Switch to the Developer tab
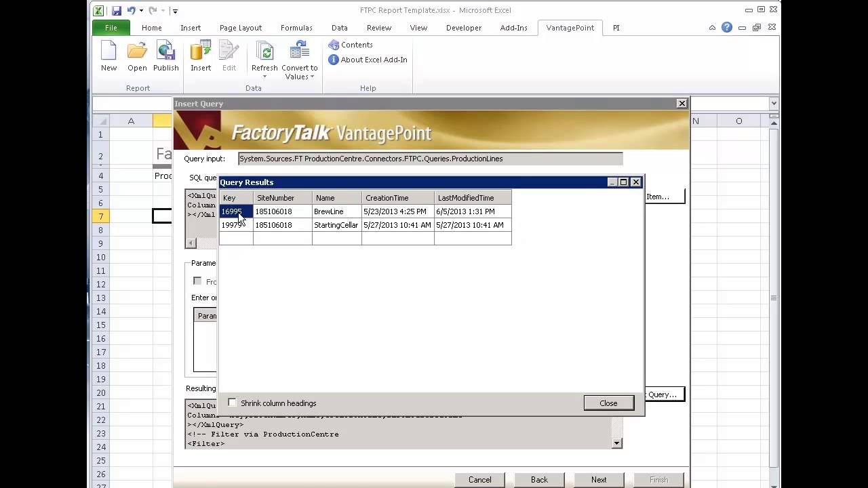This screenshot has height=488, width=868. [x=464, y=28]
